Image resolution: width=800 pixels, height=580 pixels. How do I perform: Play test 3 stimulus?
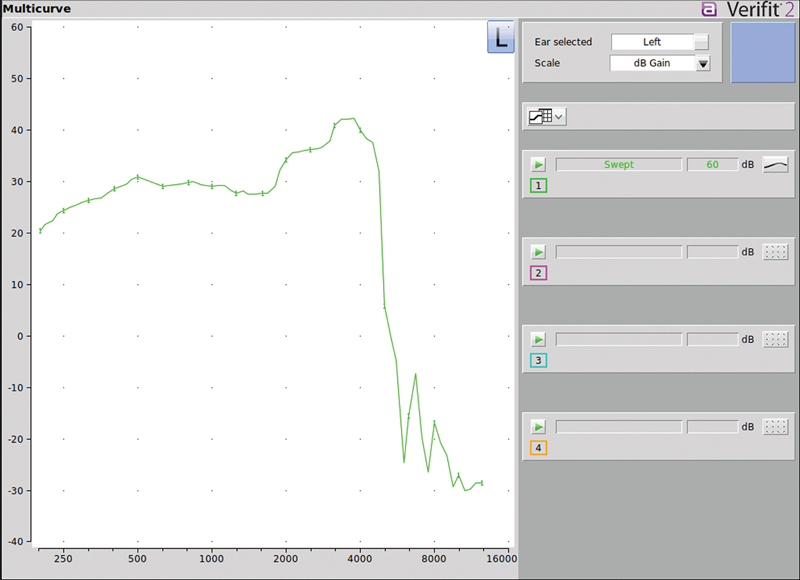pos(538,339)
